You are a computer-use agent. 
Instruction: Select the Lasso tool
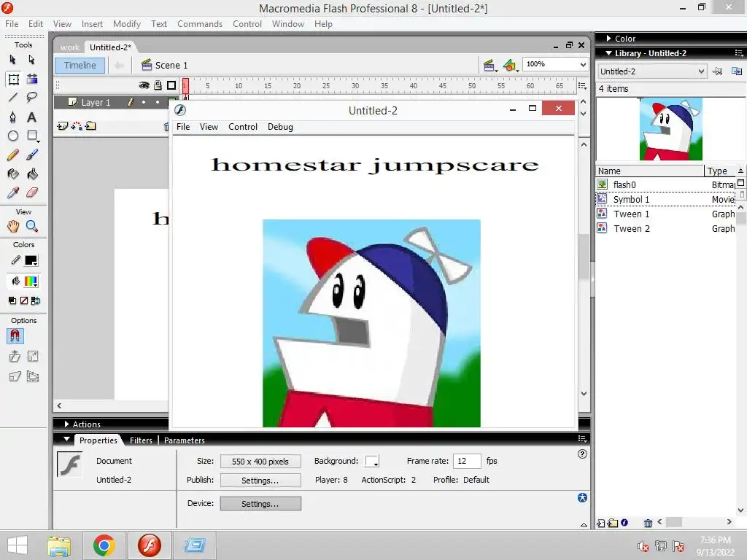coord(32,98)
